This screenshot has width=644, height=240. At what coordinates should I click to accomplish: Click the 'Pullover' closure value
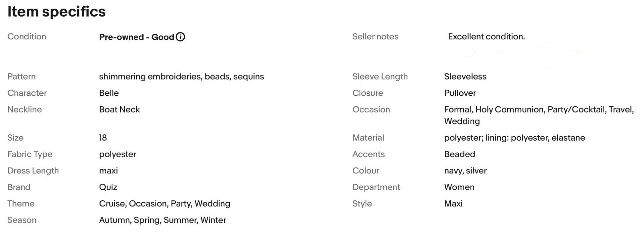pos(460,93)
